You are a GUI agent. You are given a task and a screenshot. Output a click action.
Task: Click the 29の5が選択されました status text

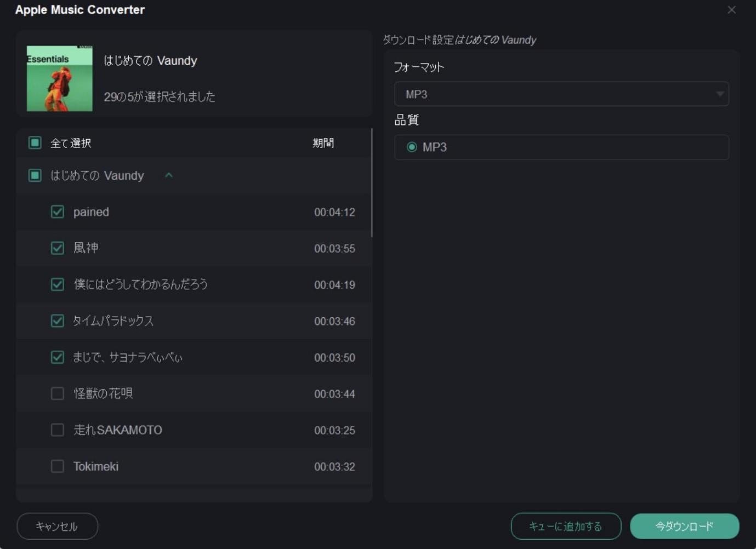(160, 97)
